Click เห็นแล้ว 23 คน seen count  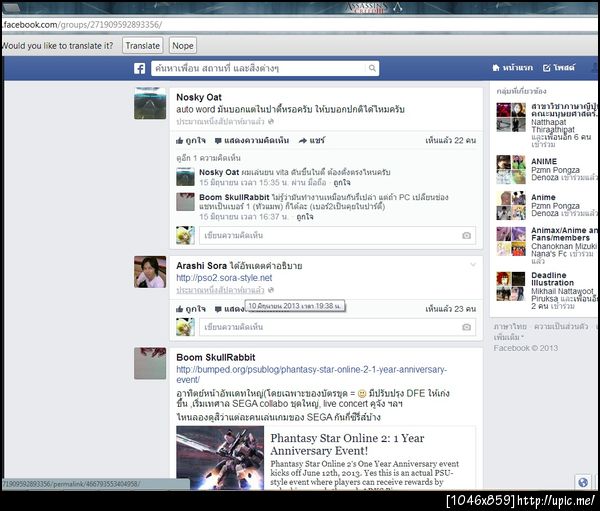(x=451, y=309)
